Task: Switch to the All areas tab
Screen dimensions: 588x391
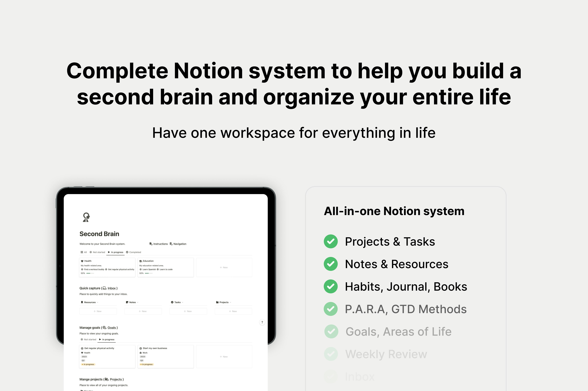Action: tap(84, 252)
